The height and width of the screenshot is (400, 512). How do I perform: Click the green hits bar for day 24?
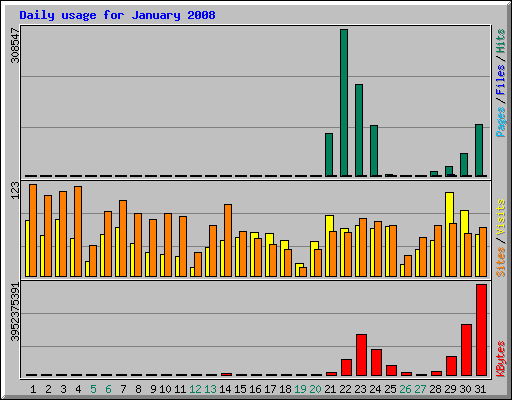374,151
